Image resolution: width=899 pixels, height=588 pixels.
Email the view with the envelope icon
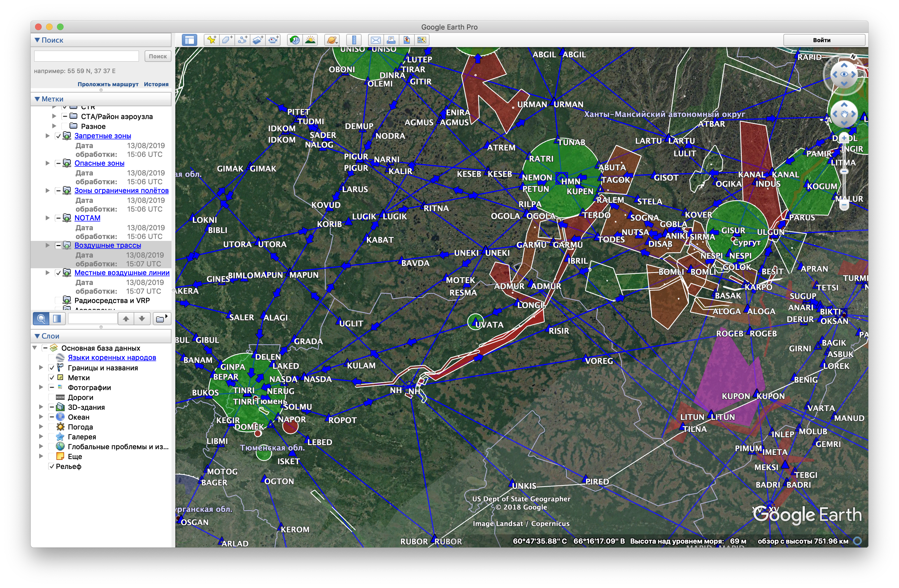[376, 40]
